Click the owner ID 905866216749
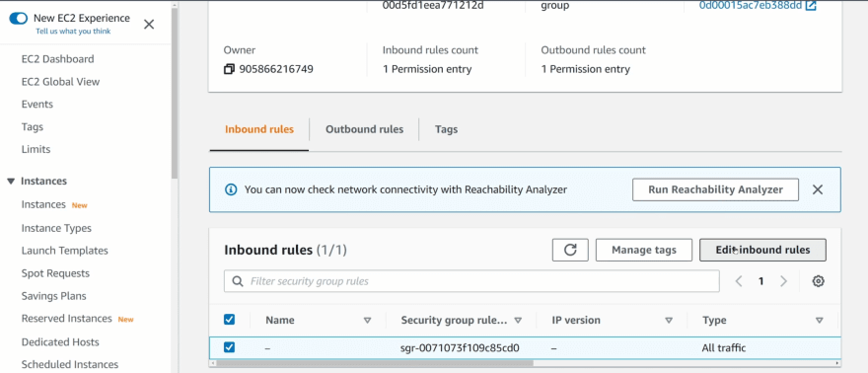Viewport: 868px width, 373px height. [276, 69]
